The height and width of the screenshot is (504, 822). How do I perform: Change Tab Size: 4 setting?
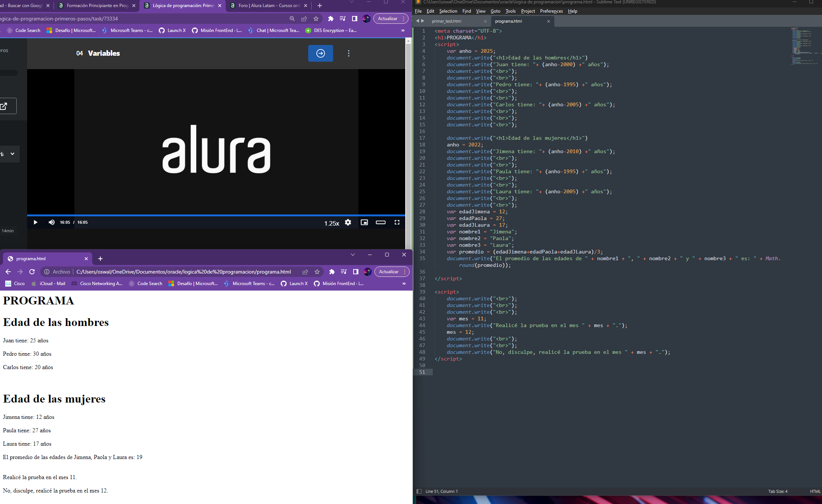tap(778, 491)
